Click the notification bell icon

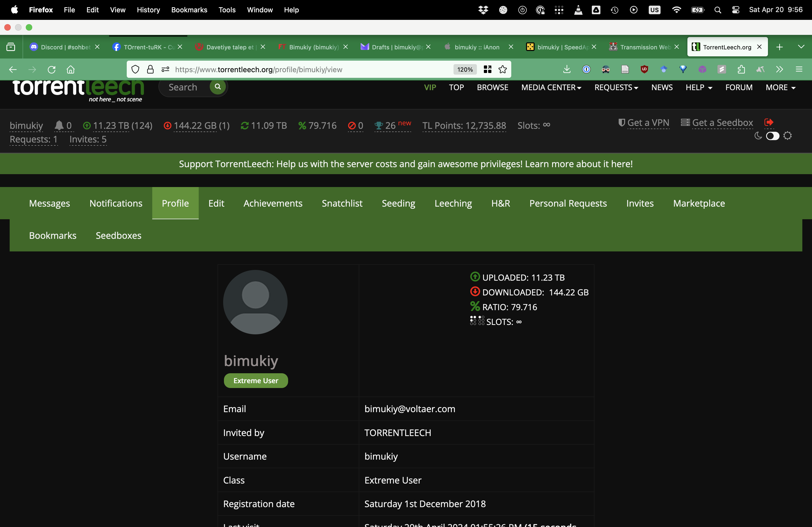(59, 125)
